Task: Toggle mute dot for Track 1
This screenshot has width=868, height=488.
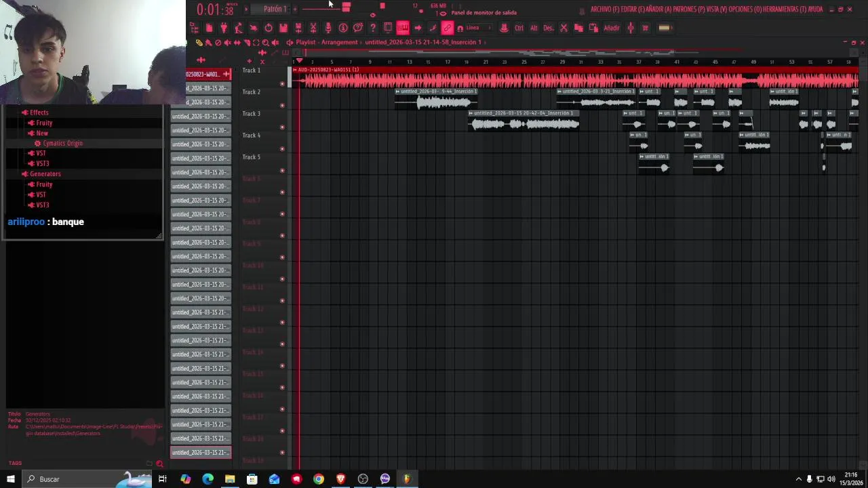Action: 282,84
